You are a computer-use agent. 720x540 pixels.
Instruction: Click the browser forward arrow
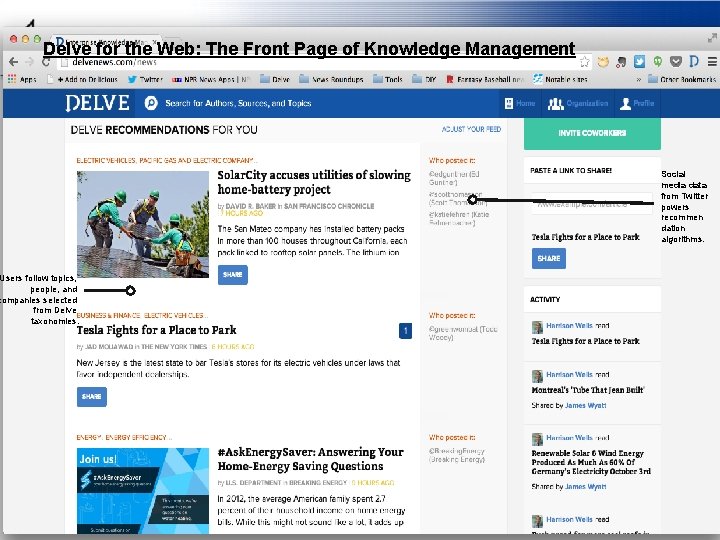[x=30, y=62]
